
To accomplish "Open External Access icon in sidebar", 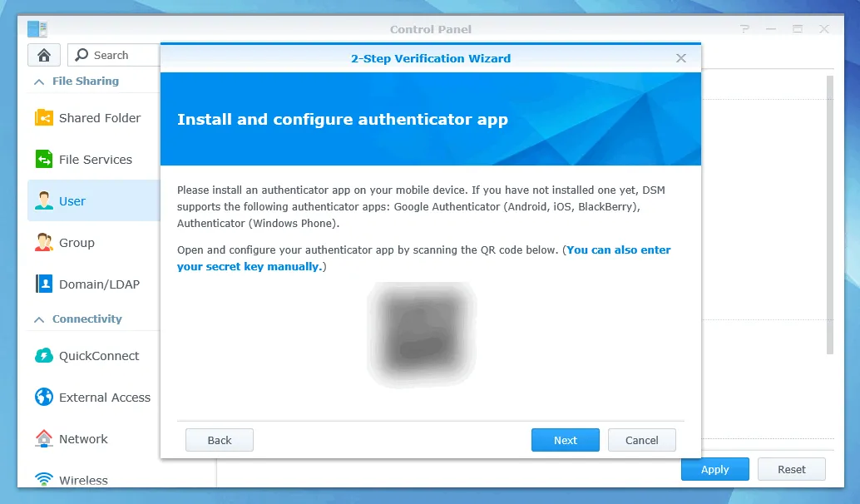I will [x=44, y=397].
